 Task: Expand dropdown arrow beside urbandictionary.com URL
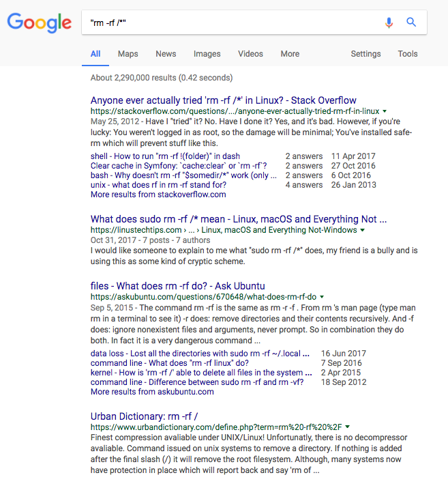(347, 427)
